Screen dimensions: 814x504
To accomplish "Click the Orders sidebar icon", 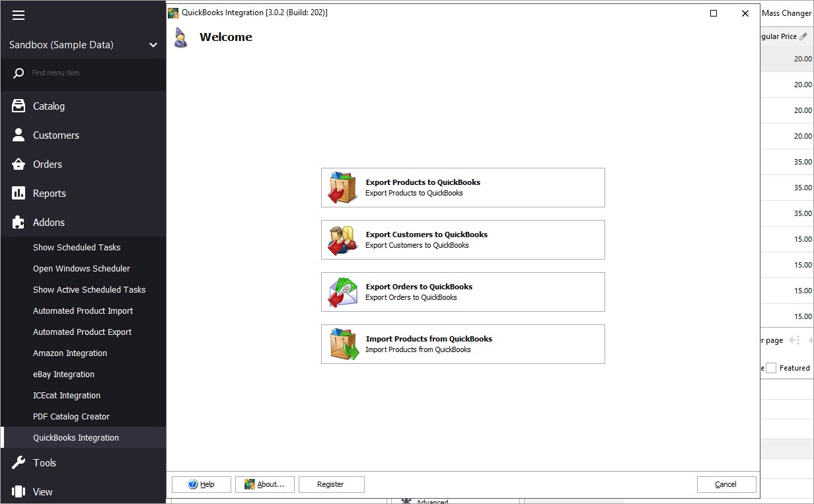I will click(x=18, y=164).
